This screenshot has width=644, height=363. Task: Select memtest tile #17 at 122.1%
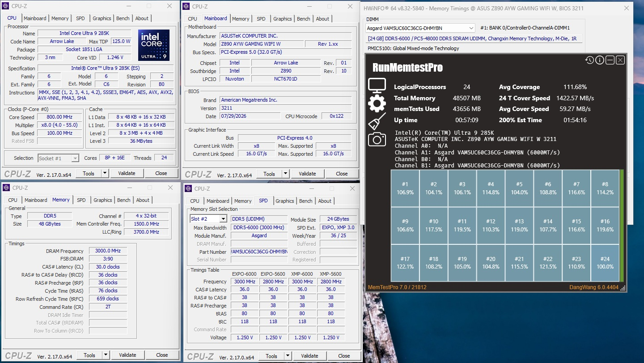point(405,263)
